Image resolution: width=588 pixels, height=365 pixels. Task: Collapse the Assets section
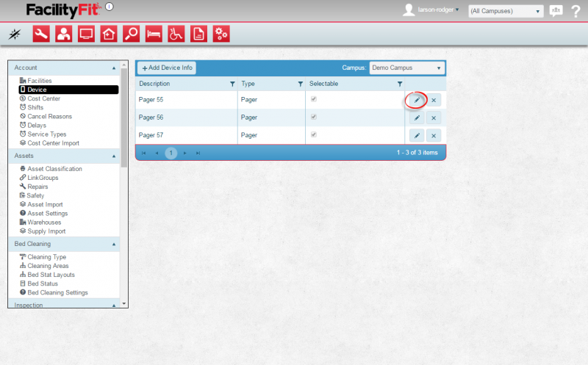click(x=114, y=156)
